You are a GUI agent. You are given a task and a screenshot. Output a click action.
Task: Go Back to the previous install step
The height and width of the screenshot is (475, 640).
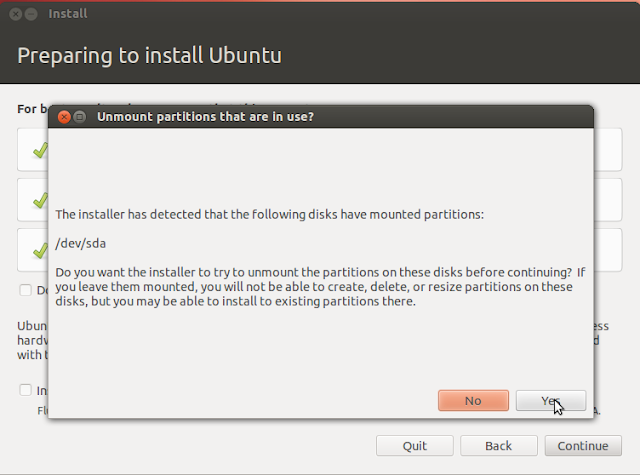click(x=498, y=446)
